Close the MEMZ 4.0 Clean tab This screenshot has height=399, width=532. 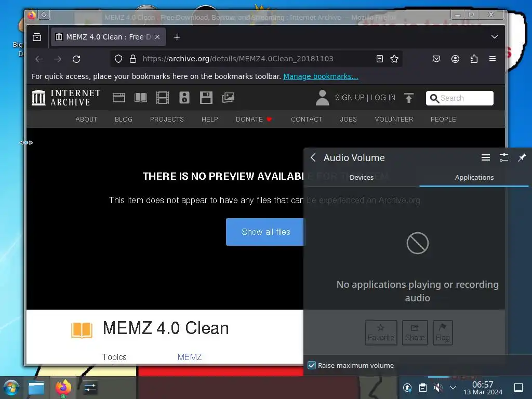[x=157, y=37]
